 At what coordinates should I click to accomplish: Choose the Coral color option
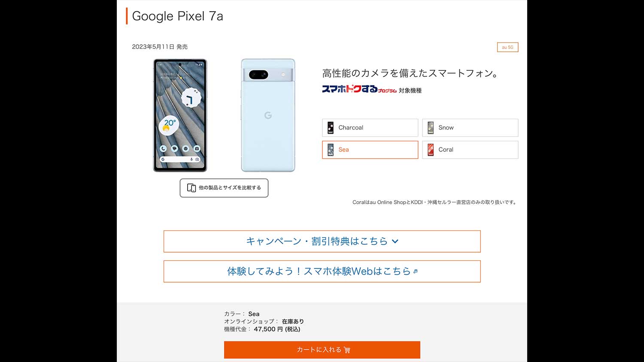470,150
